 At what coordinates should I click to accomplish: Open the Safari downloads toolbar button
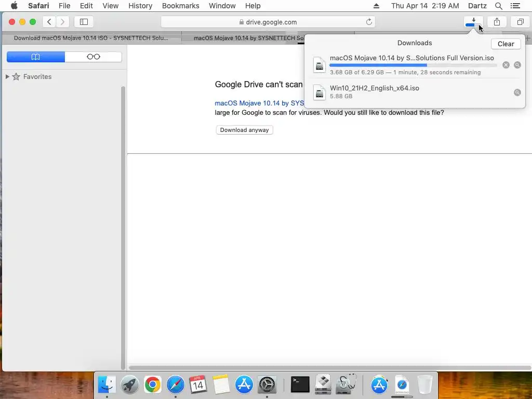pyautogui.click(x=473, y=22)
